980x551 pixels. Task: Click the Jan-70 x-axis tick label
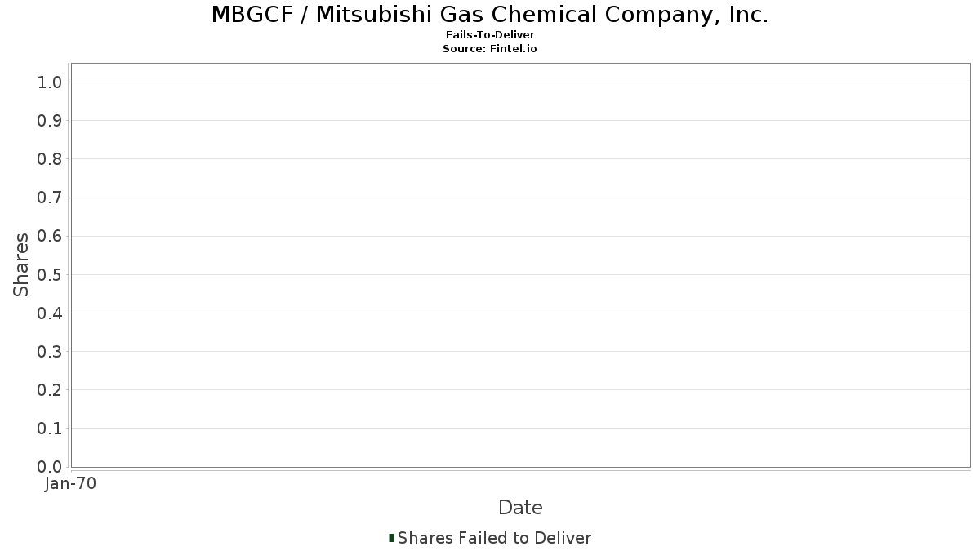71,484
